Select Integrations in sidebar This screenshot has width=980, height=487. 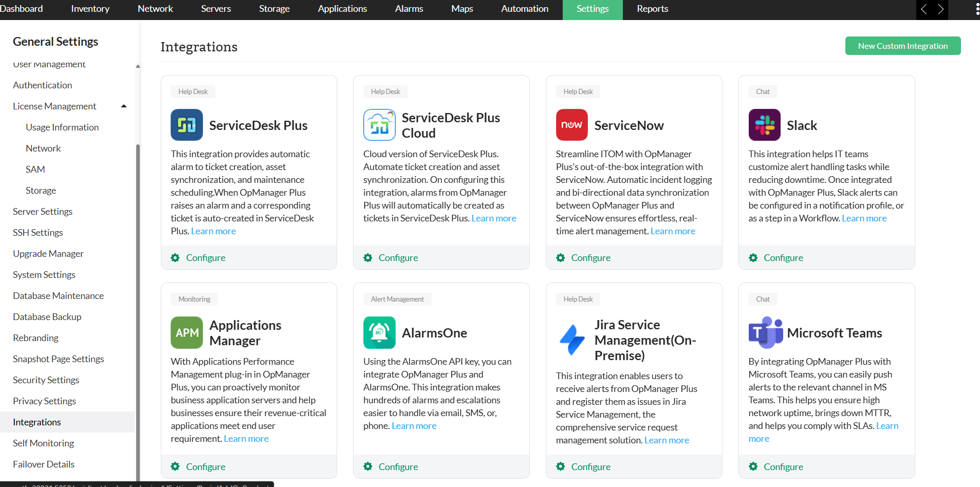click(x=67, y=422)
